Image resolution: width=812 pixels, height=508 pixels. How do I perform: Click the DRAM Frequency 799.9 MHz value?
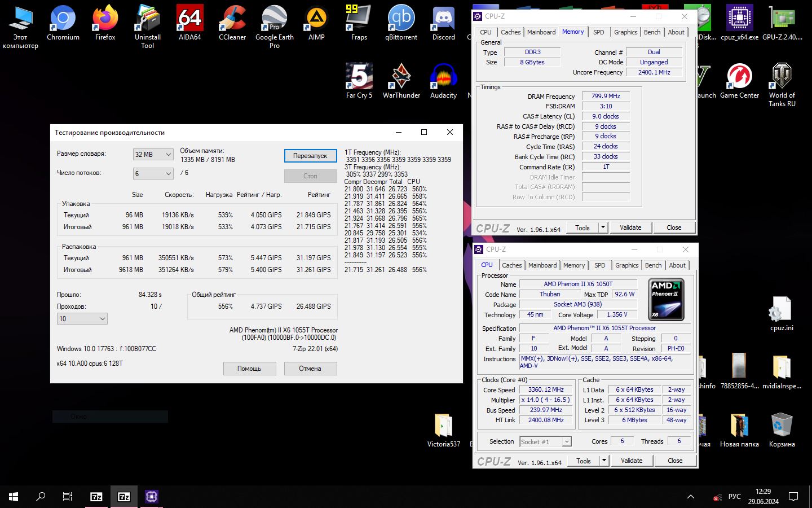[606, 96]
